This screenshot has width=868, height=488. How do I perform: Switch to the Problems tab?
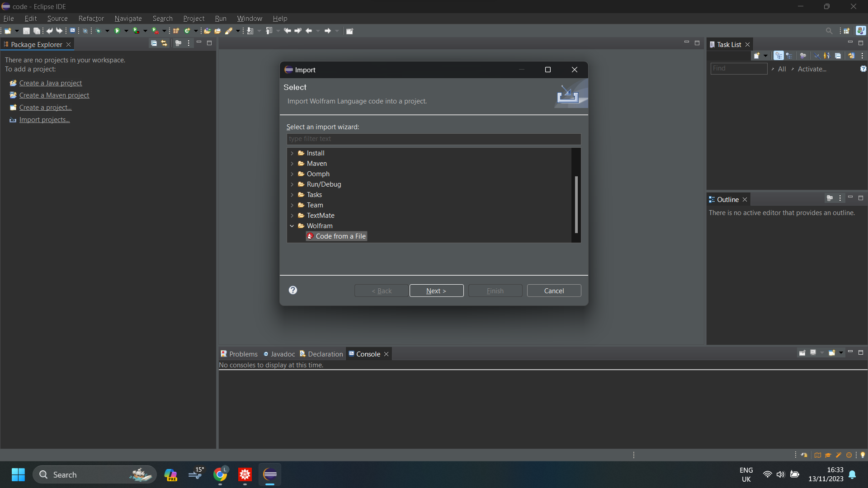239,354
